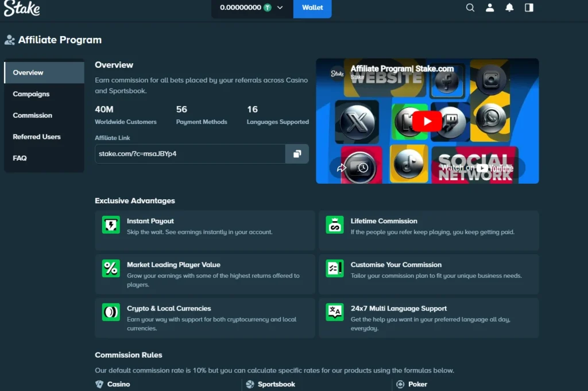Click the Watch later clock icon on video
Screen dimensions: 588x391
pyautogui.click(x=363, y=168)
